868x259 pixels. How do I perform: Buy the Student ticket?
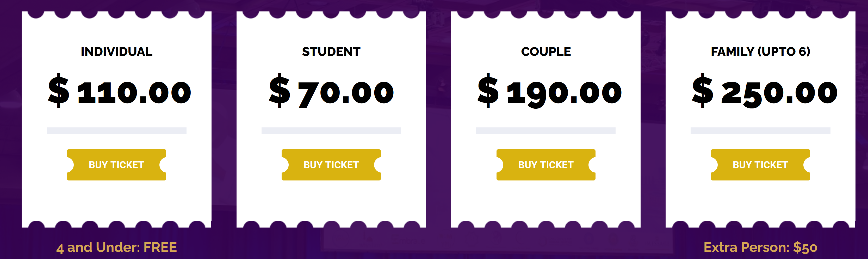coord(331,165)
